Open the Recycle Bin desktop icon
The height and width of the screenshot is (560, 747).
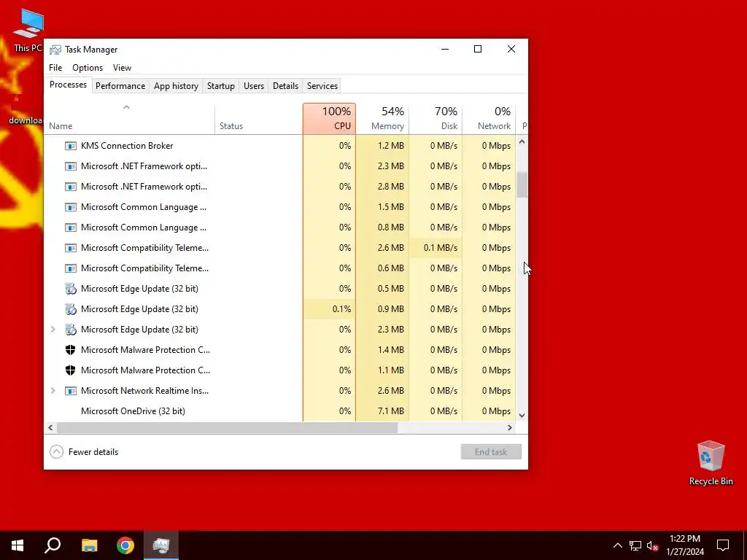[711, 463]
